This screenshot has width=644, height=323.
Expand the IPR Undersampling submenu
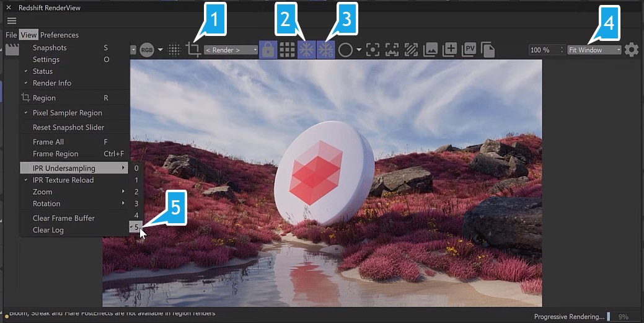tap(74, 168)
